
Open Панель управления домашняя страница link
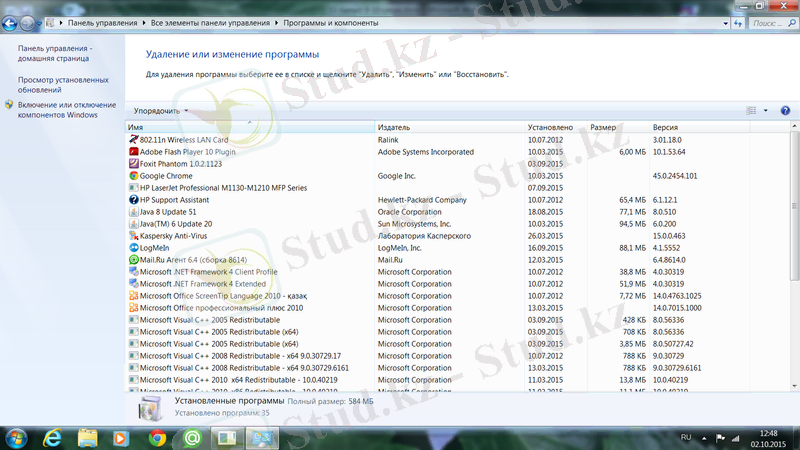pyautogui.click(x=55, y=53)
